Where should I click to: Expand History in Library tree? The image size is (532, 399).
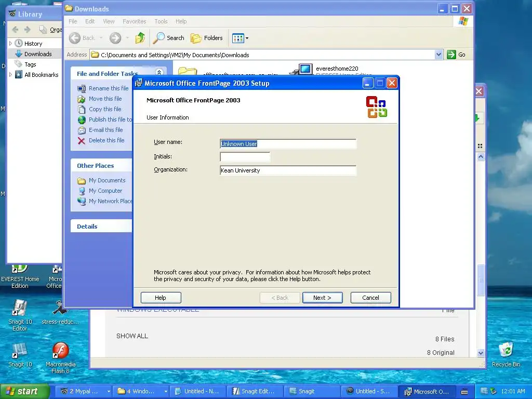click(10, 44)
